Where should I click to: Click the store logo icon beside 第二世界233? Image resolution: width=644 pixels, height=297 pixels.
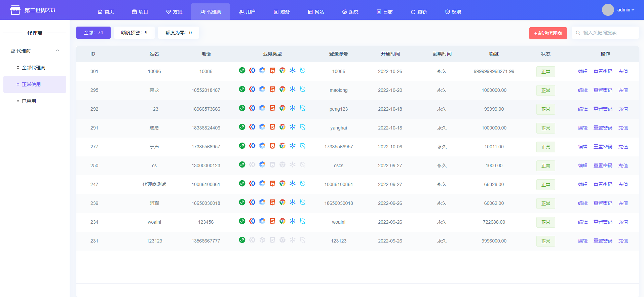click(x=15, y=10)
